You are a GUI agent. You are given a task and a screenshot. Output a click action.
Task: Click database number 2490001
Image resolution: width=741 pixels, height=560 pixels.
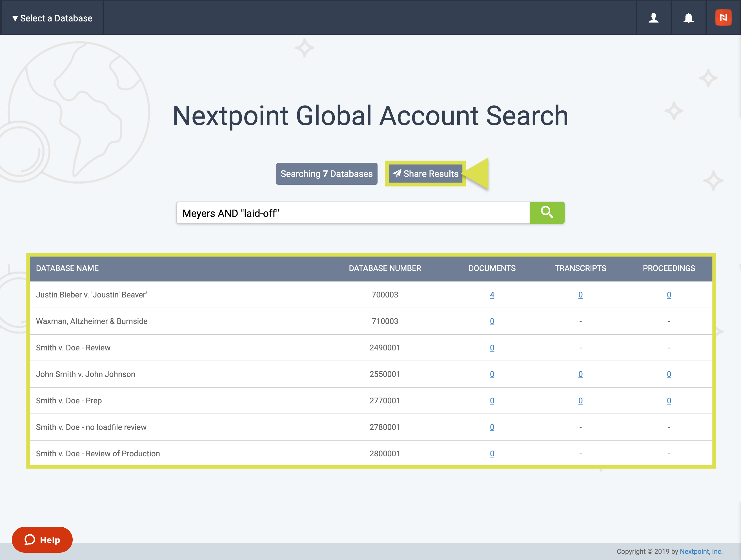coord(385,348)
